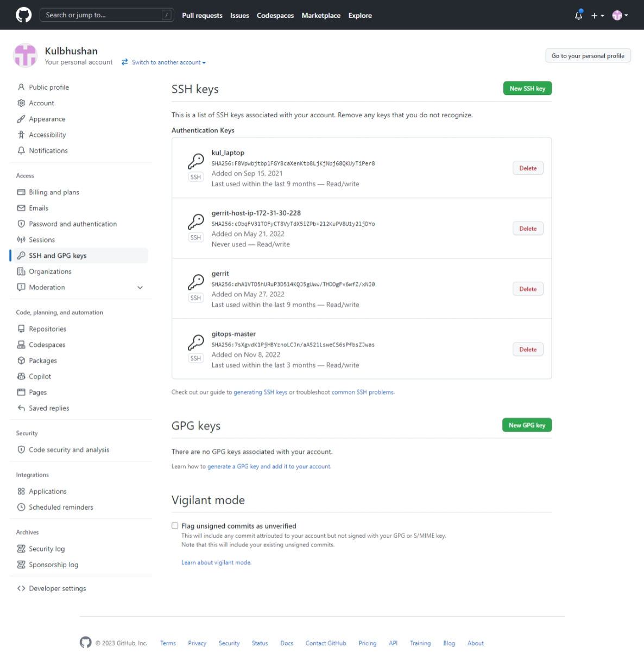Click the GitHub octocat icon in the footer
This screenshot has height=672, width=644.
(x=85, y=642)
